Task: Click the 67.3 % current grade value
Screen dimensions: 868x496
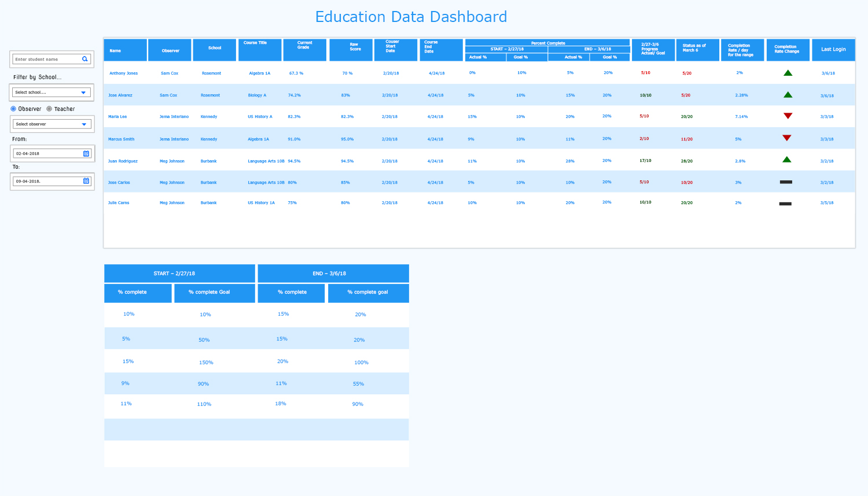Action: tap(296, 73)
